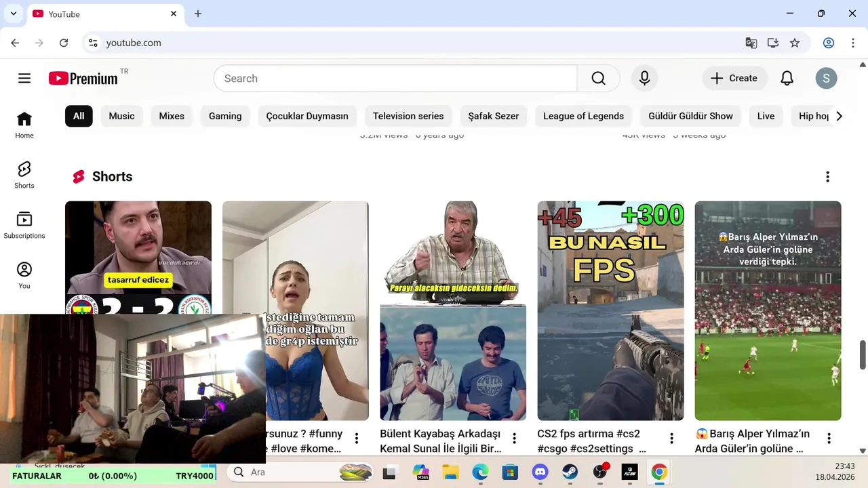Open options for CS2 fps artırma short
The width and height of the screenshot is (868, 488).
671,439
